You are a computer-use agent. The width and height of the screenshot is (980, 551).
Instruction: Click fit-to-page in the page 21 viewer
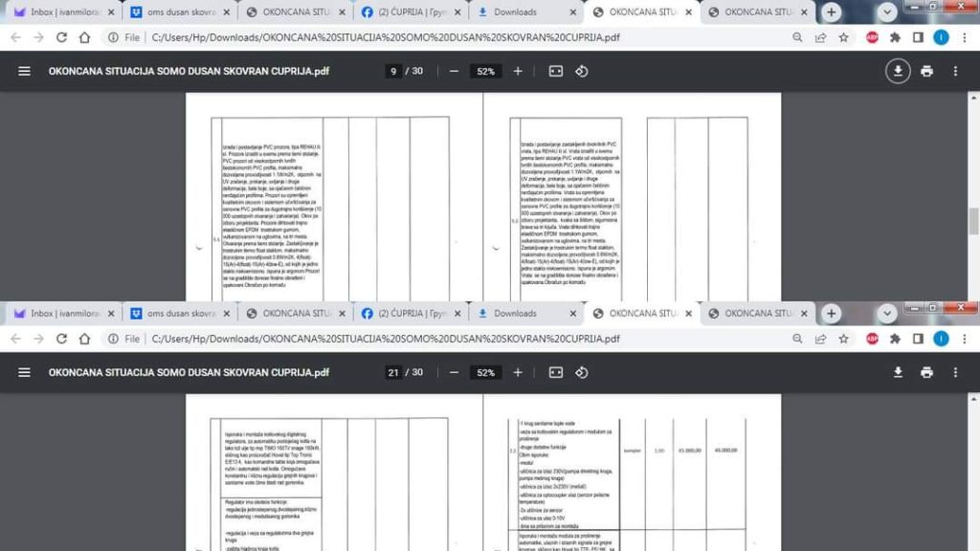[555, 372]
